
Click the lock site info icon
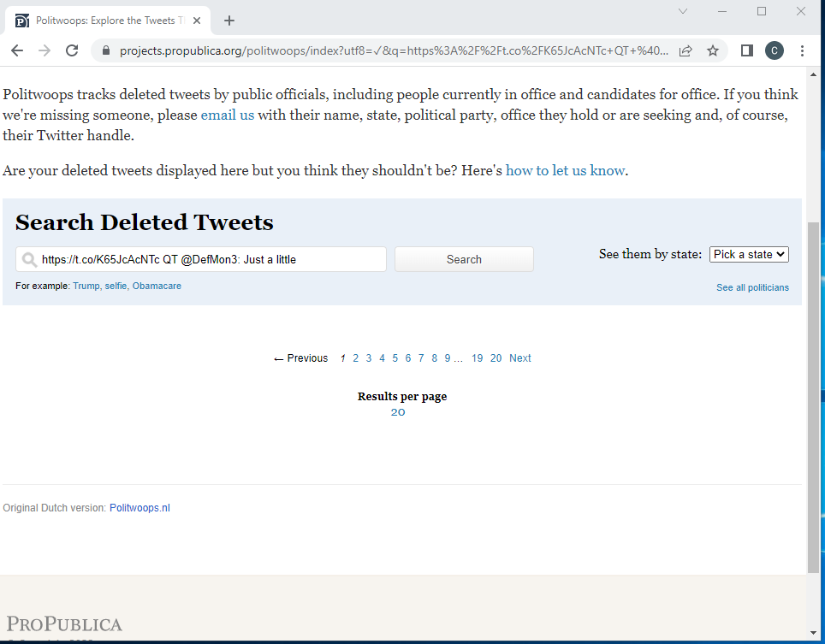106,50
